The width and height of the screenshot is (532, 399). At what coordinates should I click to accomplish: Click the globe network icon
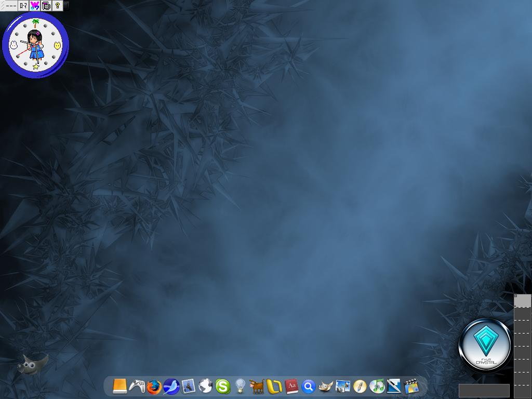click(x=205, y=386)
